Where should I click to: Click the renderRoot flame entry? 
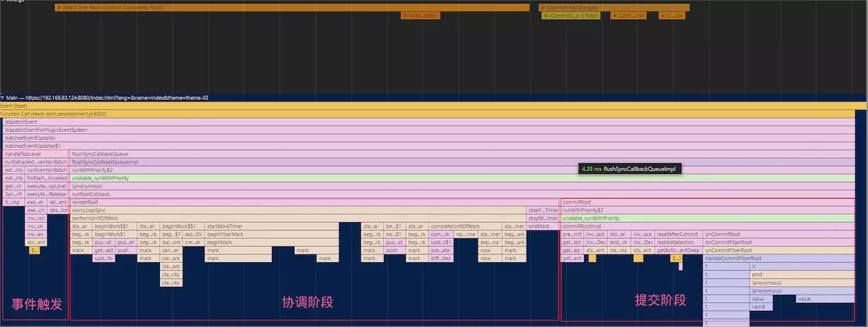[314, 202]
